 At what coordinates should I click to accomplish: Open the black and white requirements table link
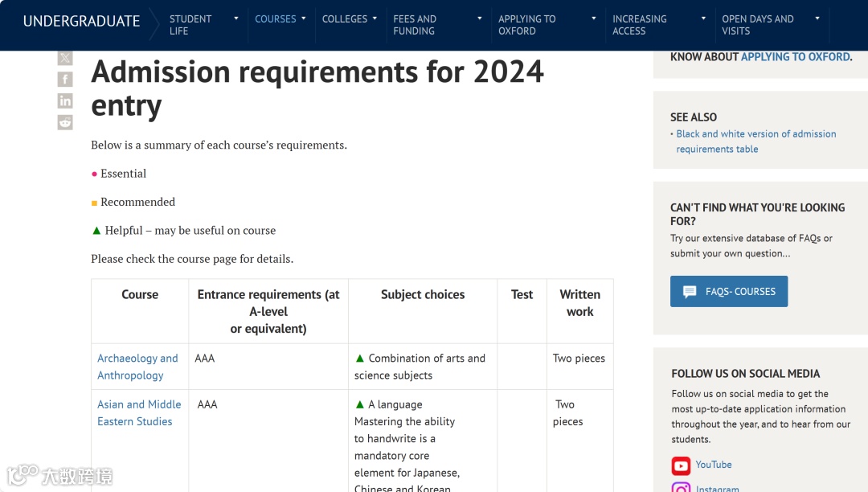coord(755,141)
